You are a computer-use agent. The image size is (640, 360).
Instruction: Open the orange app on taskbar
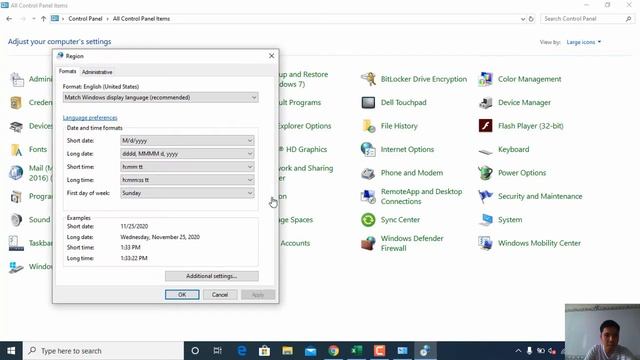tap(379, 351)
